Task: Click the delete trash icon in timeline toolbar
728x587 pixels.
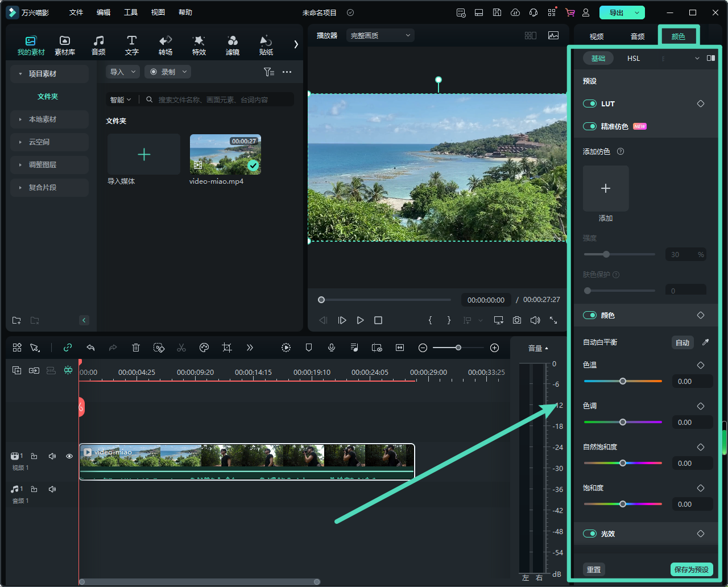Action: [x=136, y=348]
